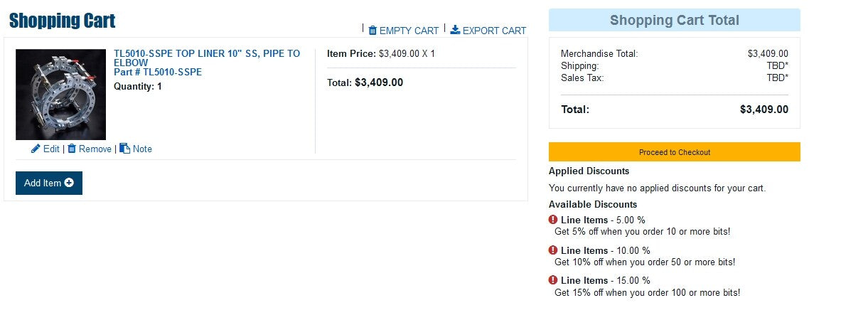Image resolution: width=868 pixels, height=320 pixels.
Task: Click the red alert icon for 15.00 % discount
Action: tap(553, 280)
